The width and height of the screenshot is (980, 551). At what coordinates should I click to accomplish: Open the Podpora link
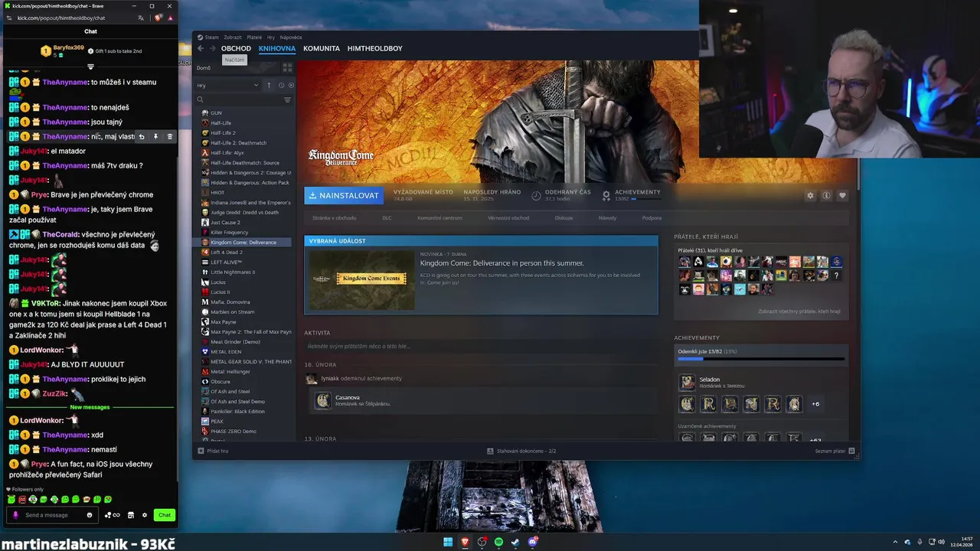tap(652, 218)
